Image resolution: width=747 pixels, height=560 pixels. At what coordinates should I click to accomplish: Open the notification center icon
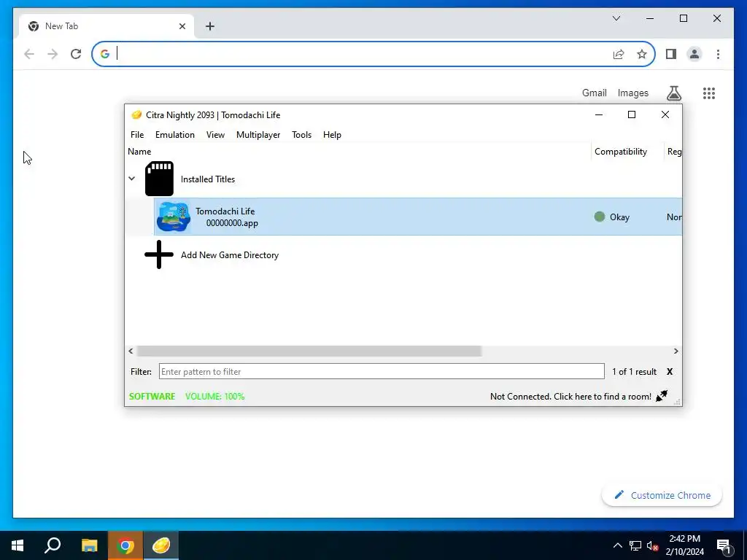(x=724, y=545)
